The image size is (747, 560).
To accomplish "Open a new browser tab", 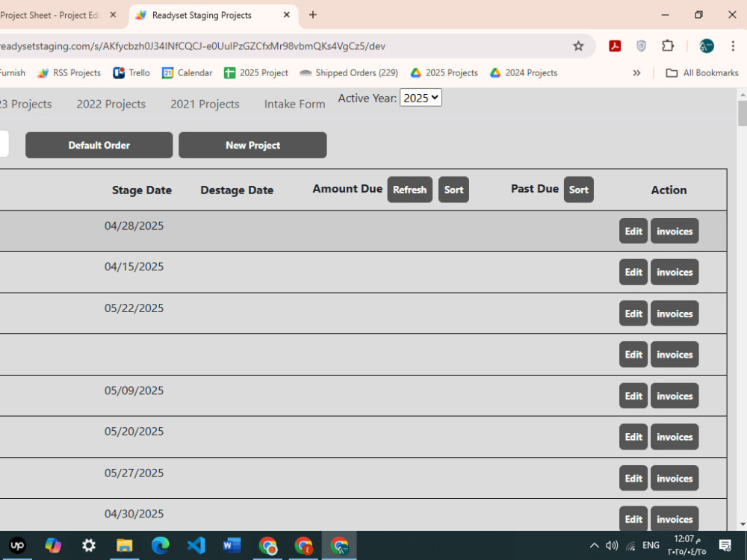I will [x=312, y=15].
